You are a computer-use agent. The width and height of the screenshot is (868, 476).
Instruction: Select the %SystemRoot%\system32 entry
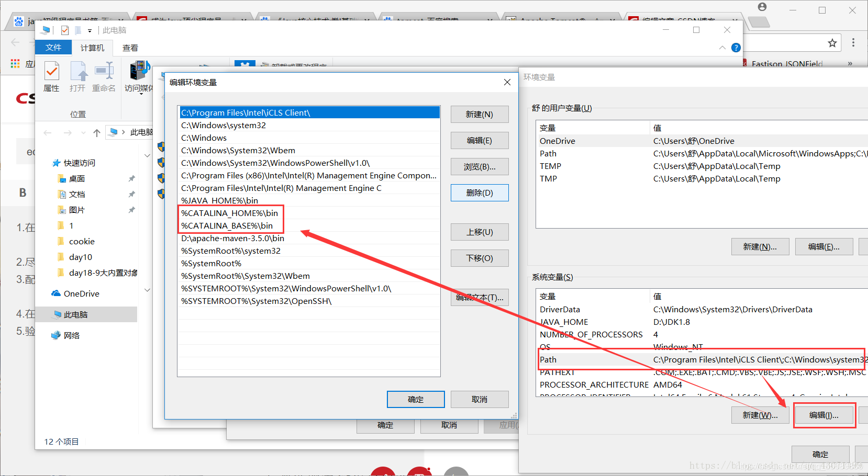[309, 251]
